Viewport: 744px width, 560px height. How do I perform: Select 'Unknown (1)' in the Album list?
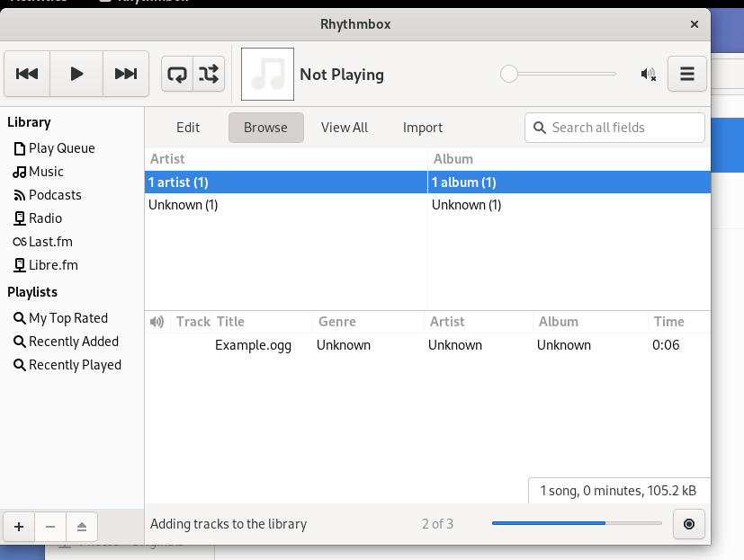tap(569, 205)
